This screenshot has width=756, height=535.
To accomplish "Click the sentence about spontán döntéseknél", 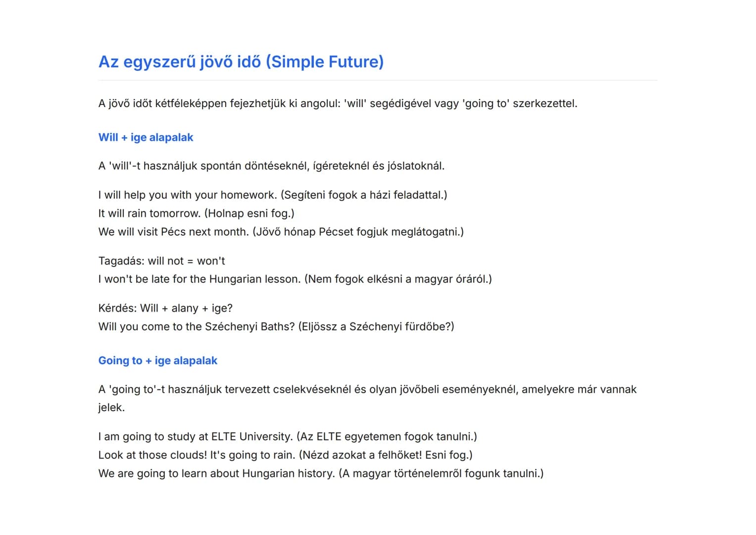I will (x=271, y=166).
